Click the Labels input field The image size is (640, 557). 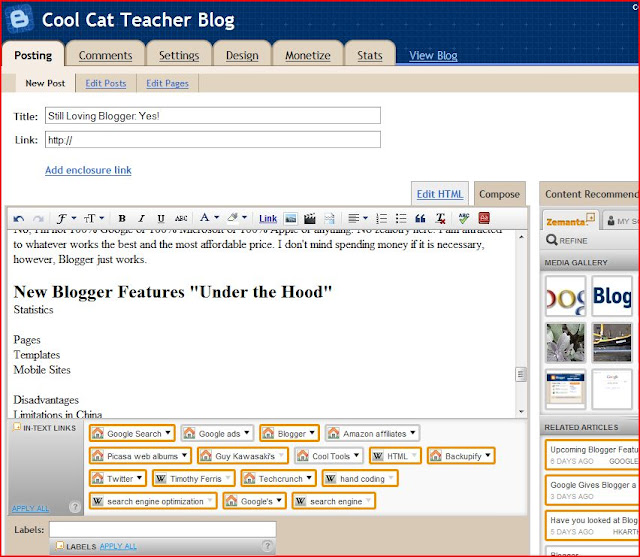(163, 529)
